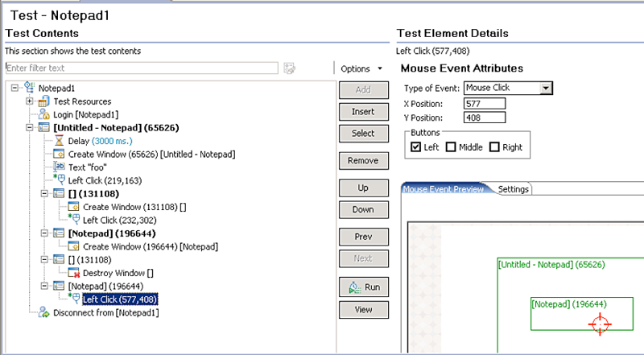Image resolution: width=644 pixels, height=355 pixels.
Task: Click the X Position input field
Action: pos(485,103)
